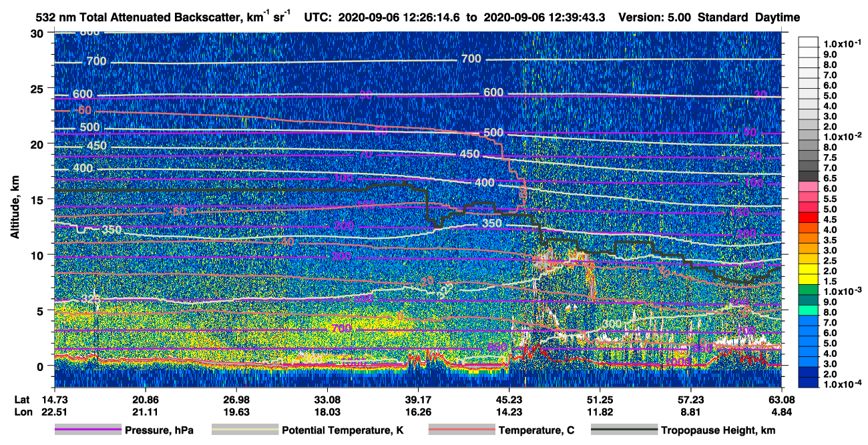Screen dimensions: 868x445
Task: Click the Standard label in the header
Action: click(x=724, y=18)
